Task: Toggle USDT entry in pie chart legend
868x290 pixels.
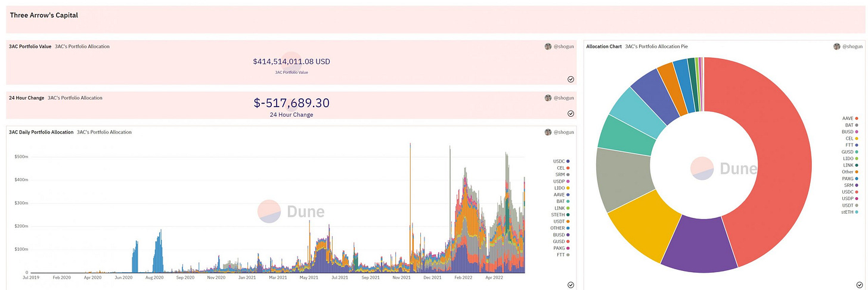Action: pyautogui.click(x=851, y=205)
